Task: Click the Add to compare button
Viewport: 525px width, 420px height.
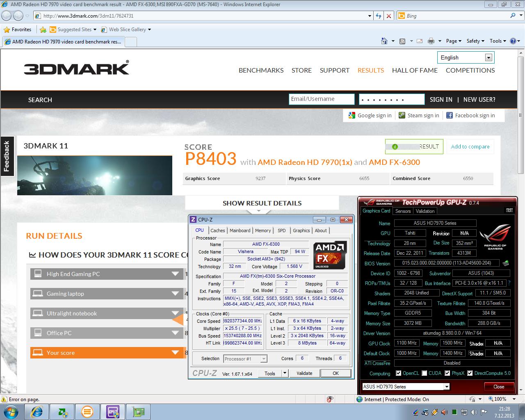Action: 470,146
